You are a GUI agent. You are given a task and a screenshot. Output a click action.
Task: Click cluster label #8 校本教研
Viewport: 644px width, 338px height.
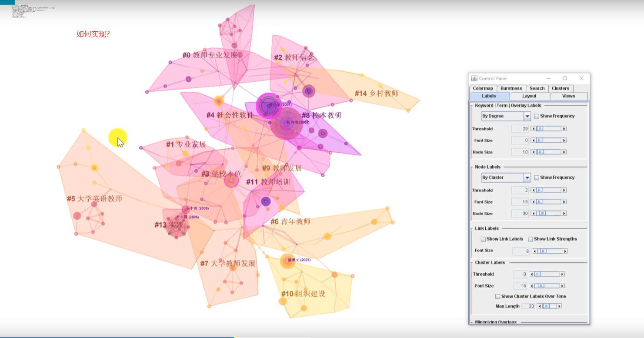pos(321,115)
